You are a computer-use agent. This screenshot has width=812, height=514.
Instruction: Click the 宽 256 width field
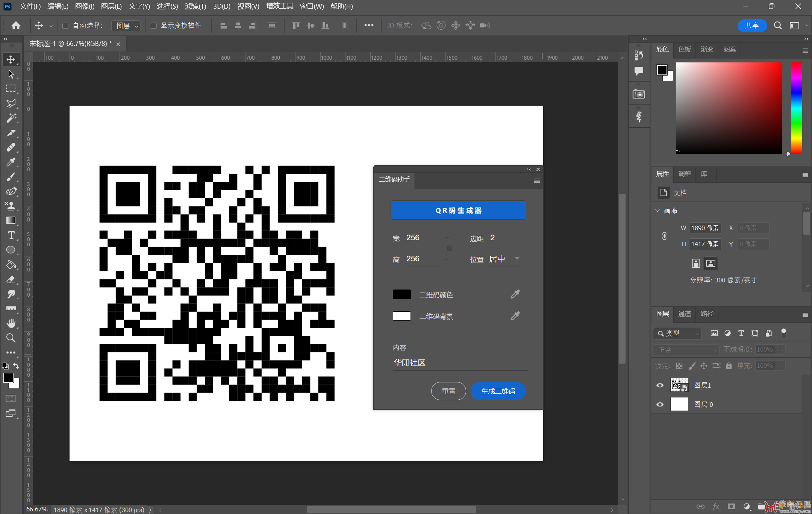pos(423,238)
